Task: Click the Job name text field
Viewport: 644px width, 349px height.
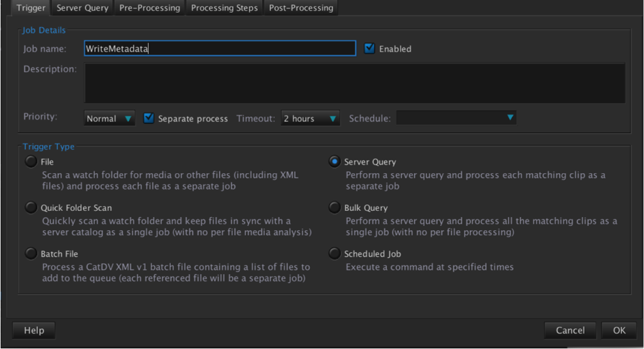Action: (219, 49)
